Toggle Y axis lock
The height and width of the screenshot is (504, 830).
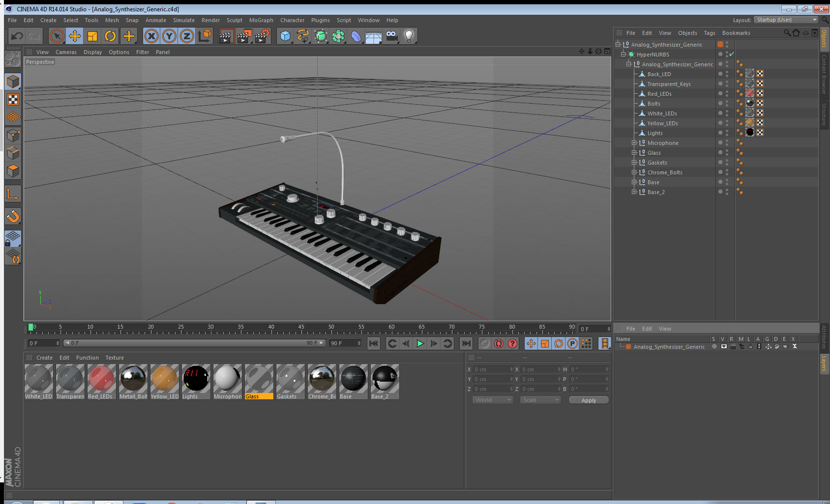(169, 36)
